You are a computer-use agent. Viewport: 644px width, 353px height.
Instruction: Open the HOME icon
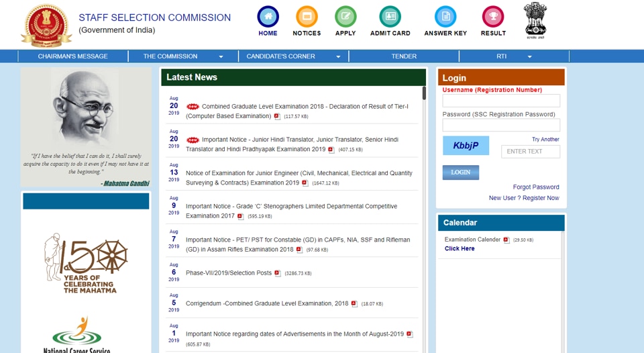268,17
